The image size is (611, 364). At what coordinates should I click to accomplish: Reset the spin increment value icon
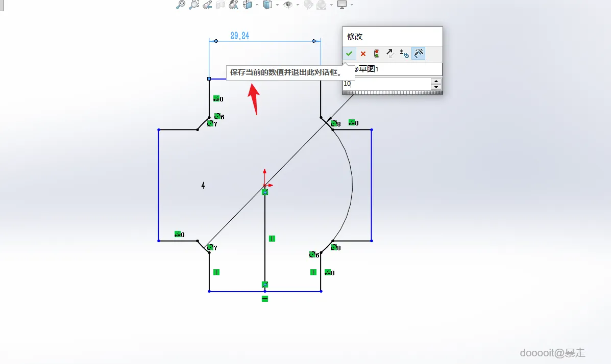[x=404, y=54]
